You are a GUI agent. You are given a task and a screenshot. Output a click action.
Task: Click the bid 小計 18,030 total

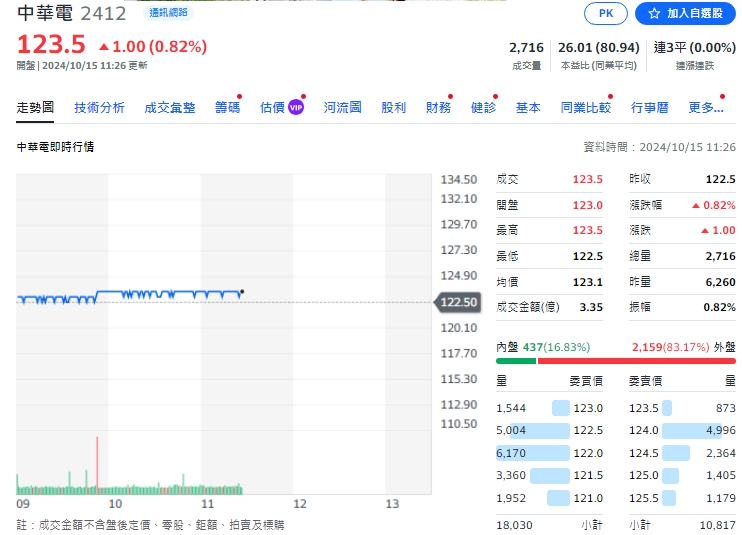click(514, 525)
